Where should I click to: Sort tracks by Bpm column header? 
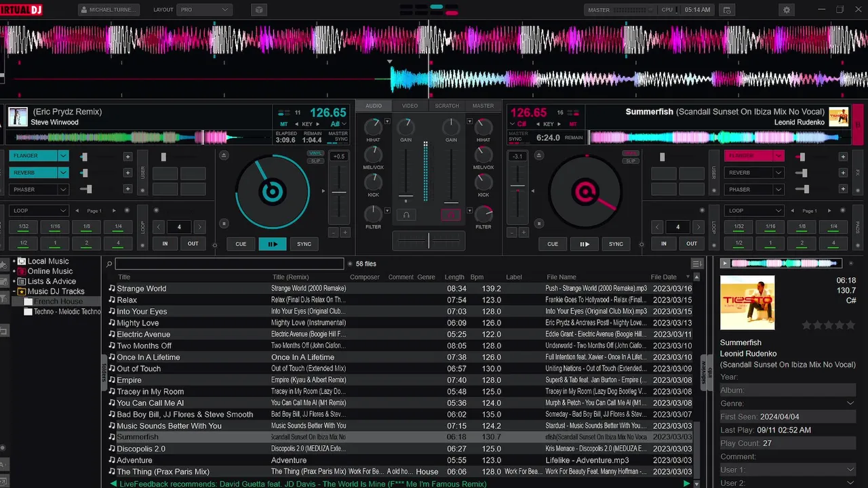(x=477, y=277)
